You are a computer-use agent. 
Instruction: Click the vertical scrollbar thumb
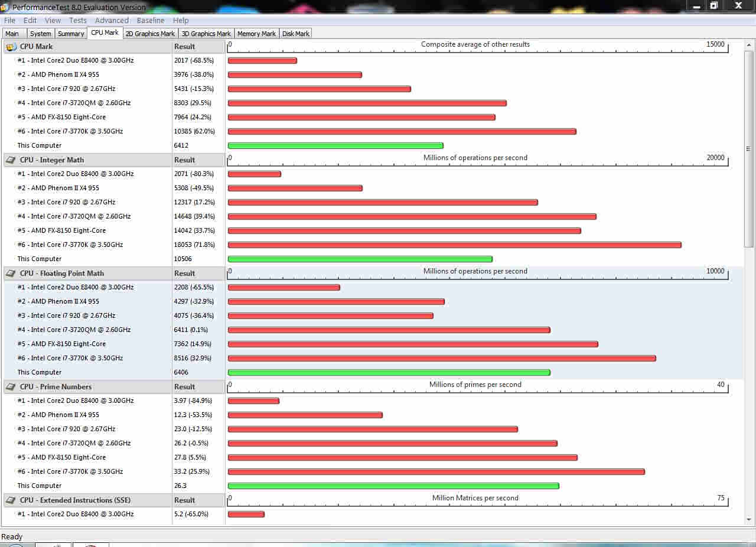749,149
